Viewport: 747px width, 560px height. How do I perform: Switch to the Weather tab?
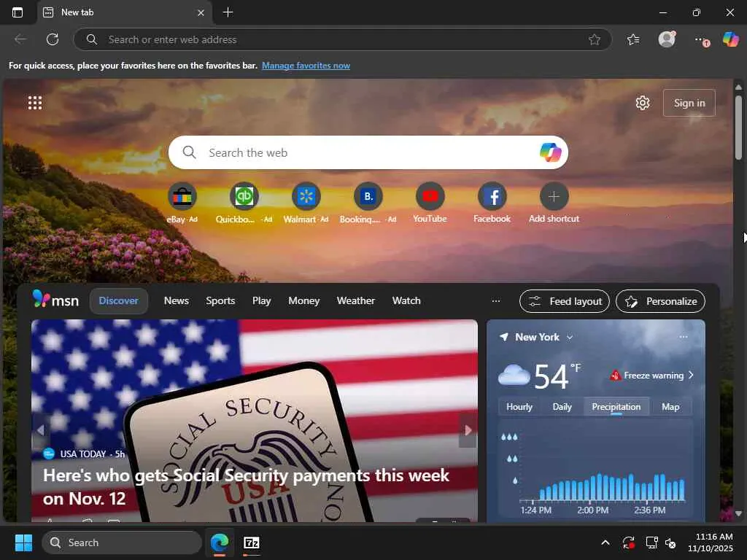356,301
